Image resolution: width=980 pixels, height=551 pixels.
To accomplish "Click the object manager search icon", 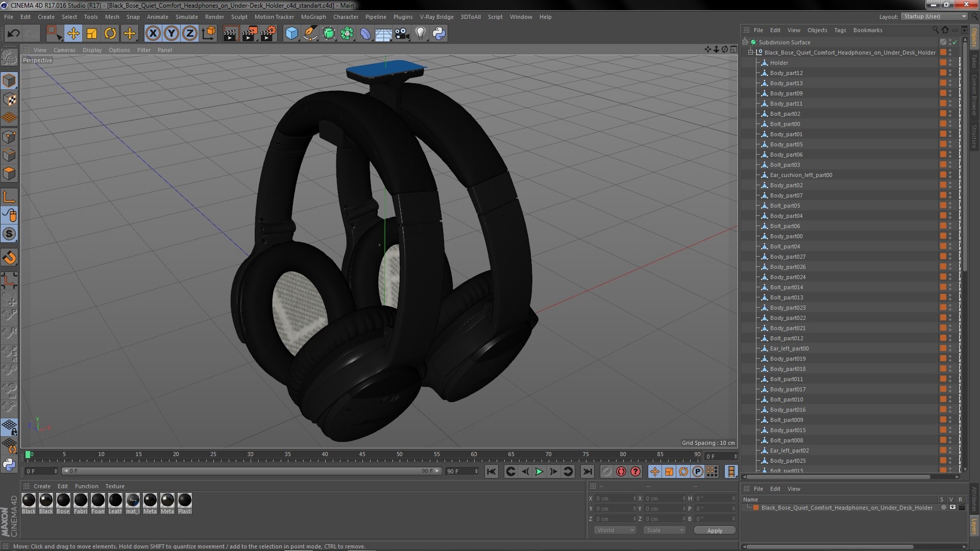I will point(936,30).
